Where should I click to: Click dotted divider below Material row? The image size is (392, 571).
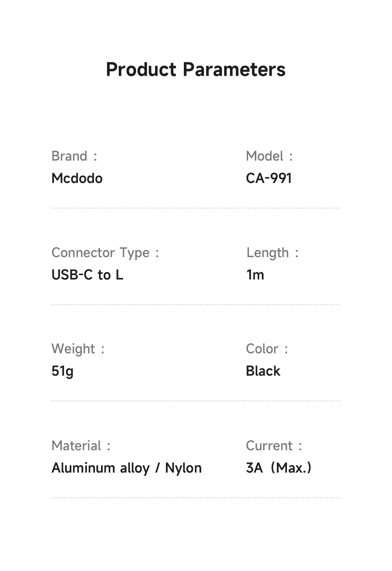[196, 497]
